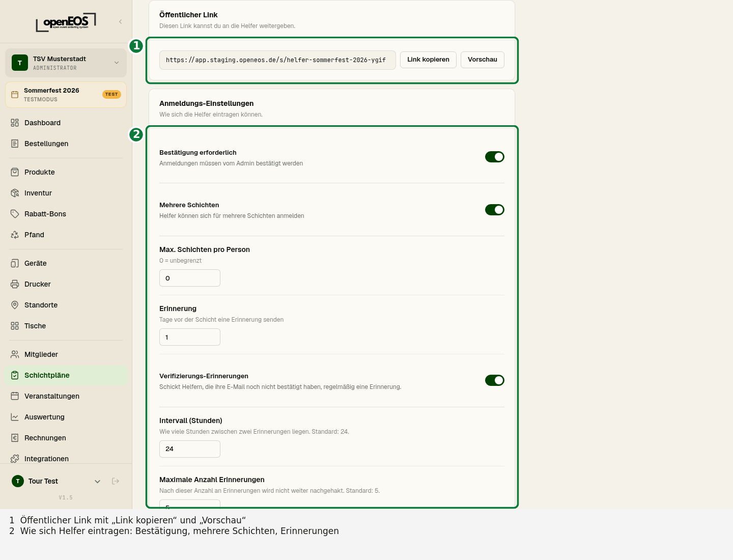Click the Mitglieder people icon
Screen dimensions: 733x560
15,354
